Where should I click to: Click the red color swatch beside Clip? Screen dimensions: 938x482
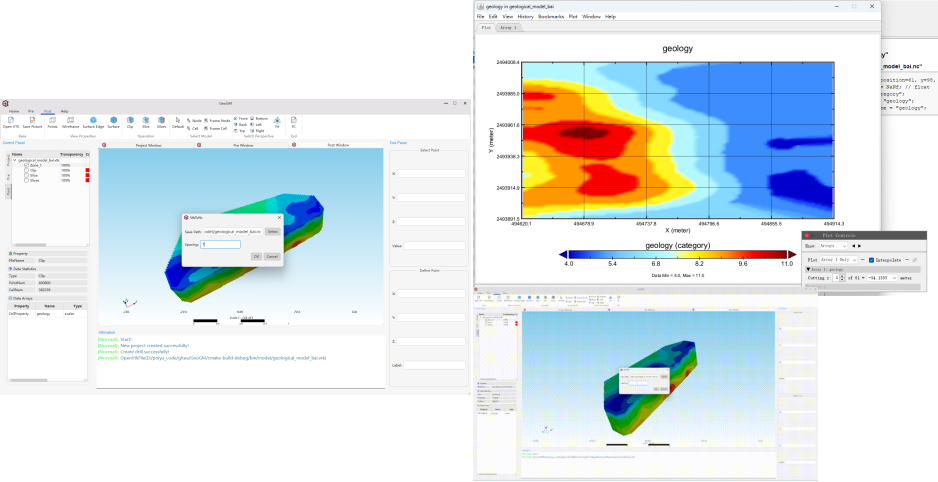[x=87, y=170]
